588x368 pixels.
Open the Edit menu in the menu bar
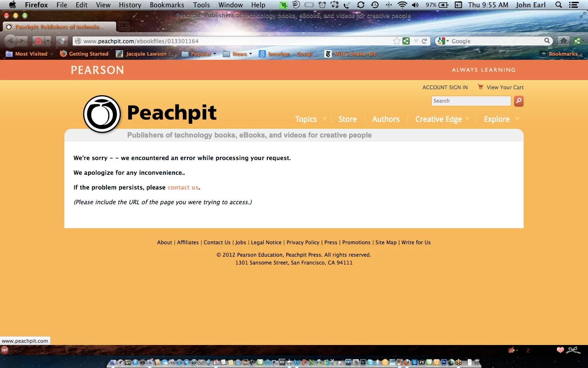click(82, 5)
